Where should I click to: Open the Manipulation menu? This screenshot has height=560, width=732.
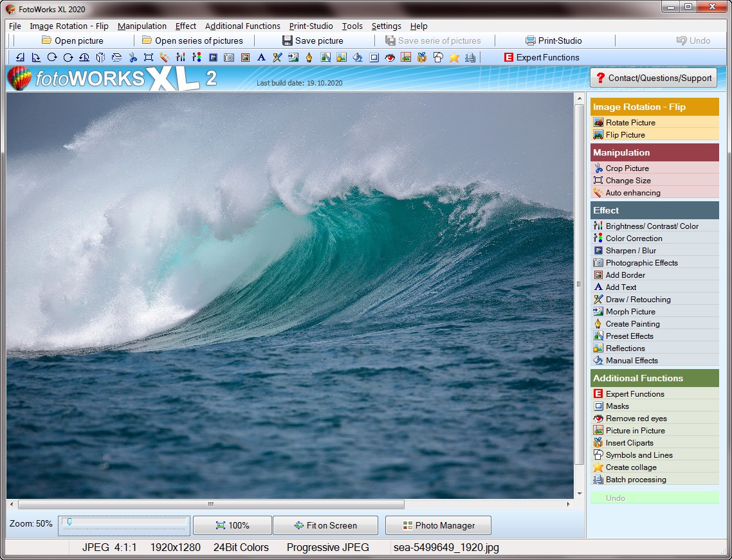pos(142,26)
